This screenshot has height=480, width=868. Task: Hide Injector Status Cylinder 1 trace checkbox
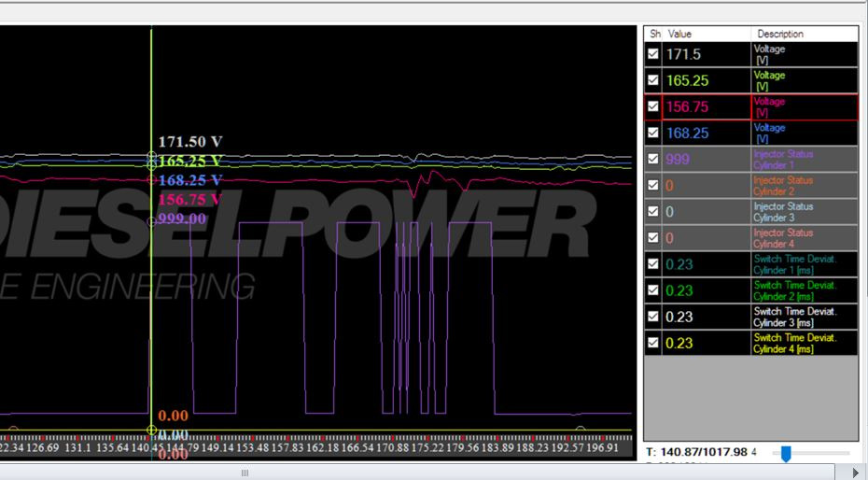[x=653, y=159]
